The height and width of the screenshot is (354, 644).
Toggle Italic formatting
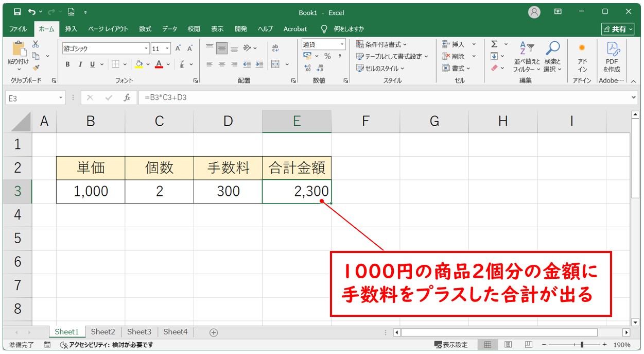pos(80,64)
